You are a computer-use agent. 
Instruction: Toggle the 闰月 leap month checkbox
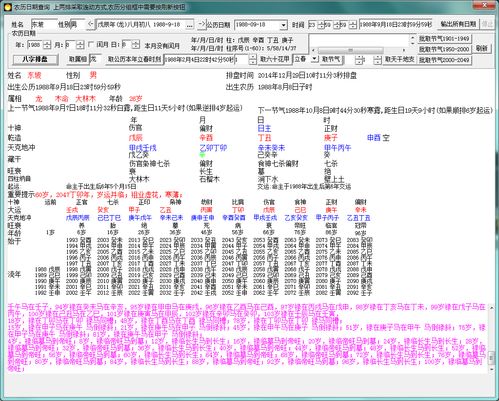(x=90, y=44)
